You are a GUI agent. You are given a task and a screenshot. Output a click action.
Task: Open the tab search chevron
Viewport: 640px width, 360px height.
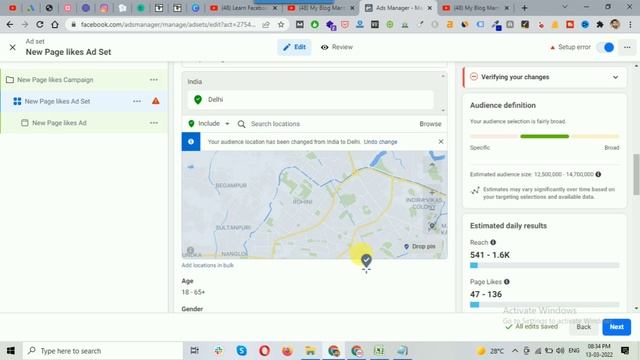(x=564, y=7)
